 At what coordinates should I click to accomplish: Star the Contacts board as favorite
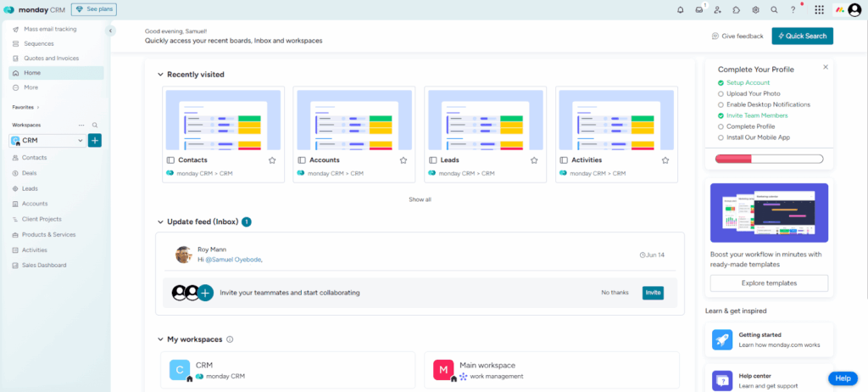pos(272,160)
